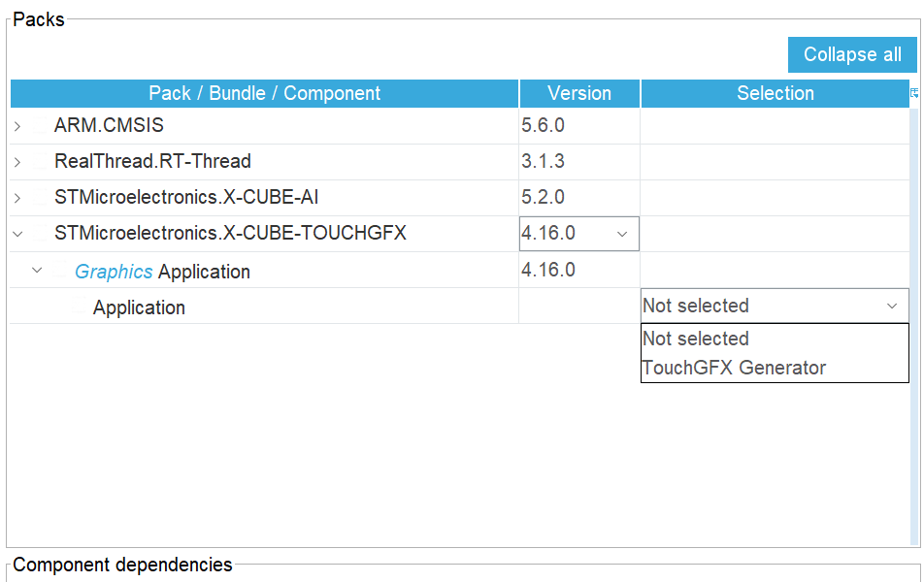Image resolution: width=924 pixels, height=582 pixels.
Task: Click the Collapse all button
Action: (x=851, y=54)
